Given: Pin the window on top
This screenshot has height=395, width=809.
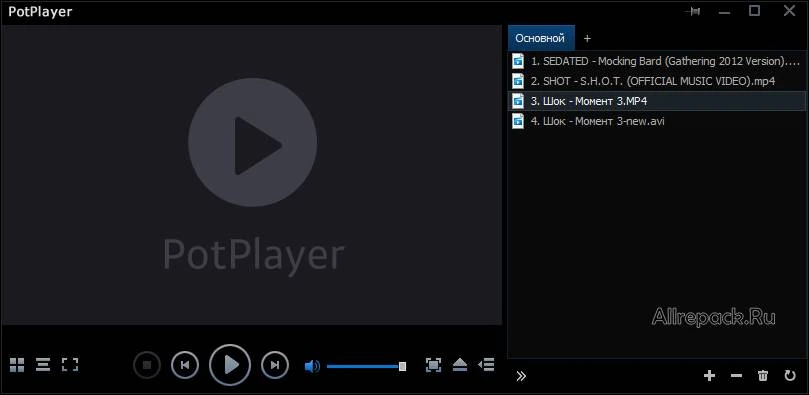Looking at the screenshot, I should pos(692,11).
